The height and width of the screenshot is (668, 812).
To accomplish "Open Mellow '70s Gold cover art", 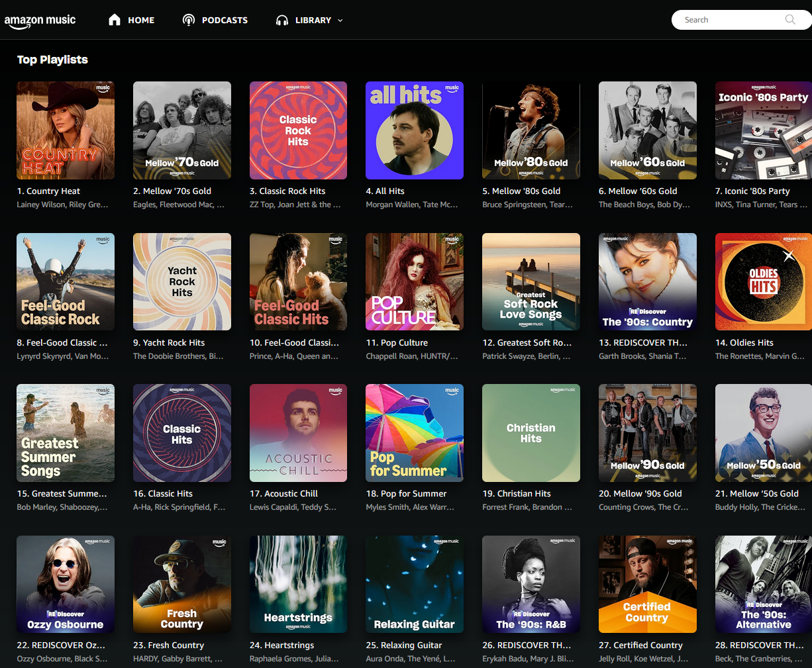I will (x=182, y=130).
